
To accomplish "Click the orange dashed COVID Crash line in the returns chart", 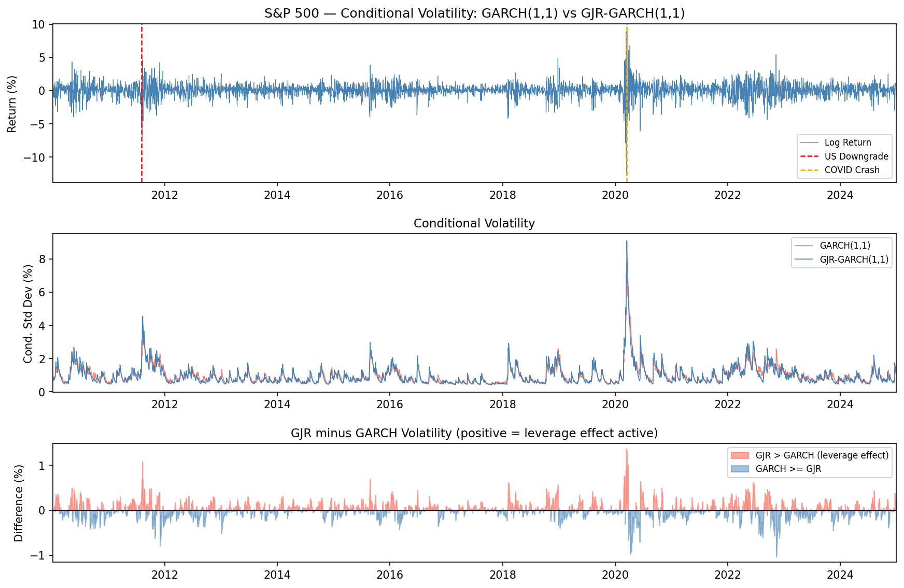I will [x=627, y=103].
